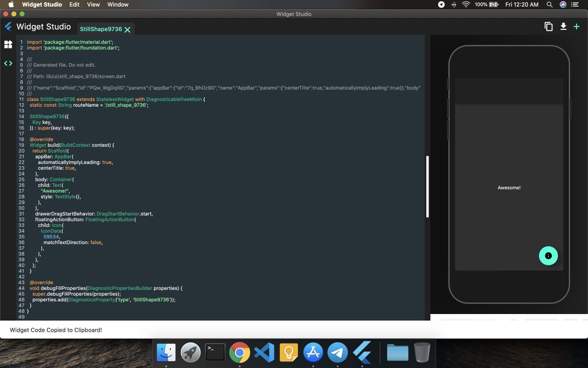This screenshot has height=368, width=588.
Task: Click the matchTextDirection: false line
Action: coord(73,242)
